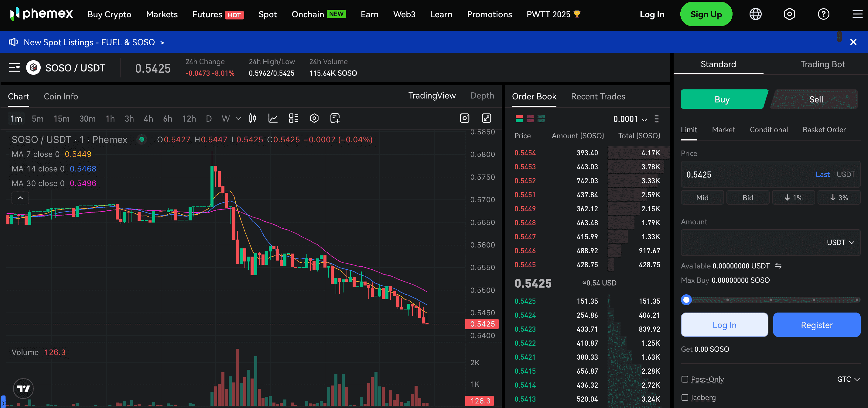Show asks-only order book view
Screen dimensions: 868x408
[x=530, y=119]
